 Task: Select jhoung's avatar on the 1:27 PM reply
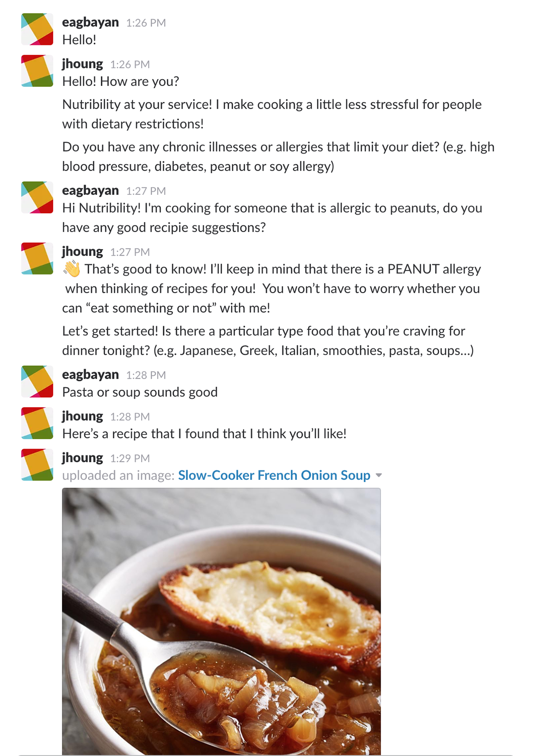37,258
